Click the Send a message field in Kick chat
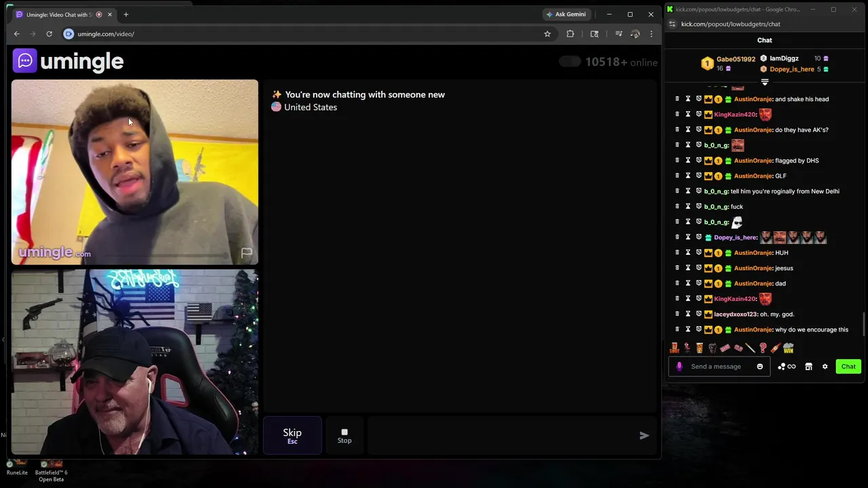The height and width of the screenshot is (488, 868). coord(720,367)
